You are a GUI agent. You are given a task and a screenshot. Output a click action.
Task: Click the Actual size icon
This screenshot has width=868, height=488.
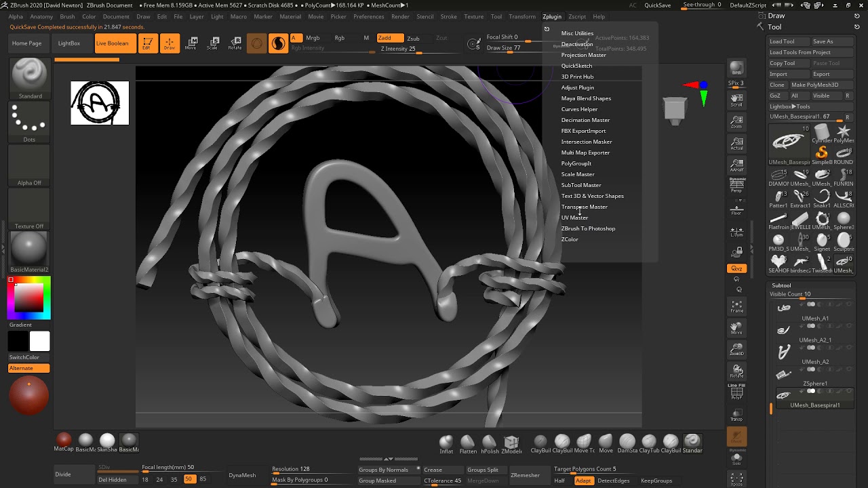(736, 144)
